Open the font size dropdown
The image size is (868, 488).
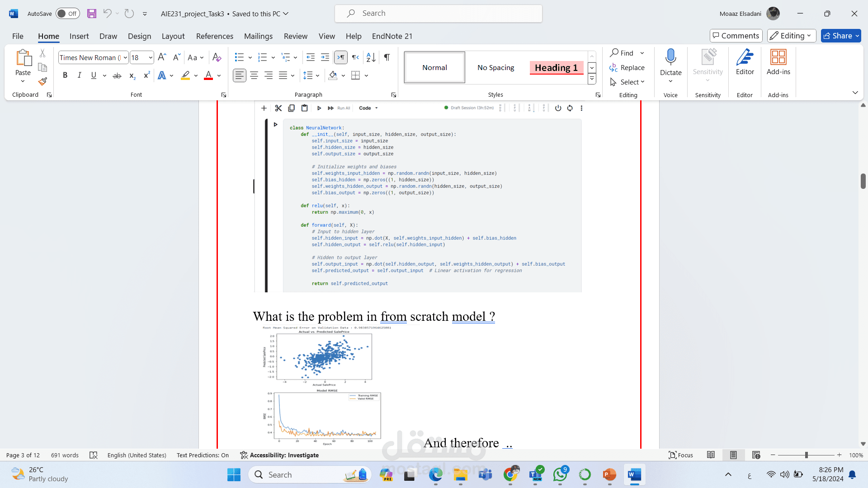click(x=150, y=57)
